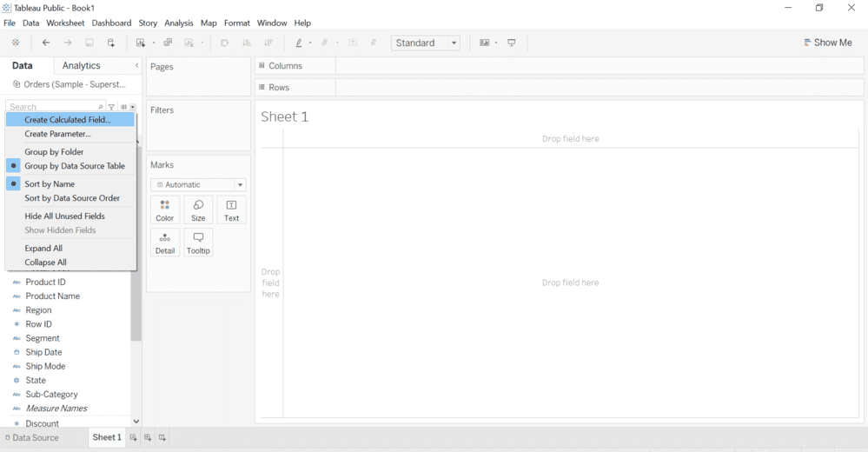The image size is (868, 452).
Task: Click the Save toolbar icon
Action: (89, 43)
